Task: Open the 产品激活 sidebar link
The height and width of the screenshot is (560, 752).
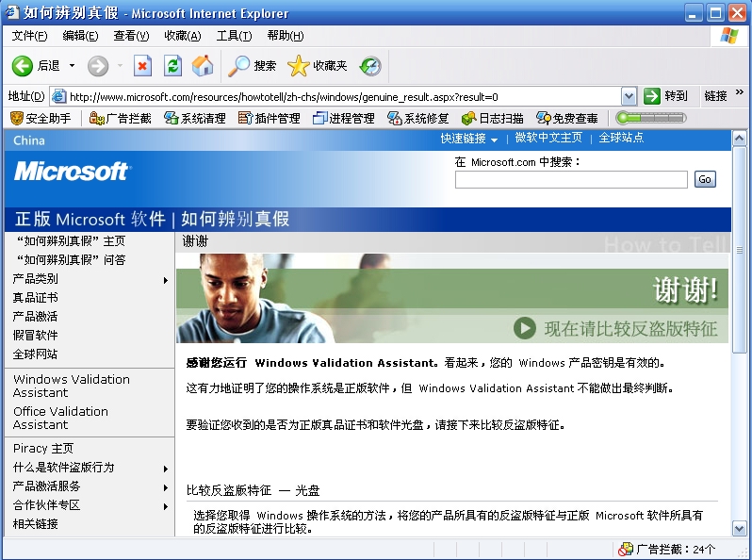Action: 36,316
